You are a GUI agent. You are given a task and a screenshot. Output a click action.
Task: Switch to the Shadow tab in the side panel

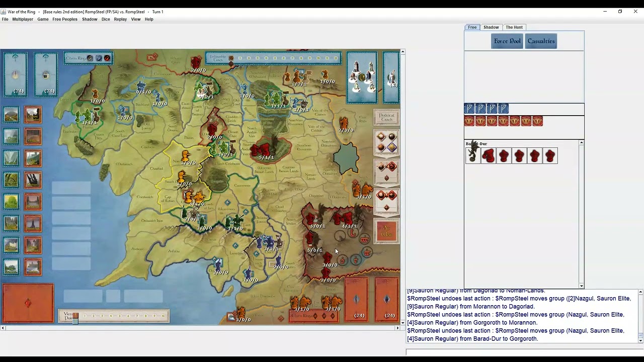click(x=491, y=27)
